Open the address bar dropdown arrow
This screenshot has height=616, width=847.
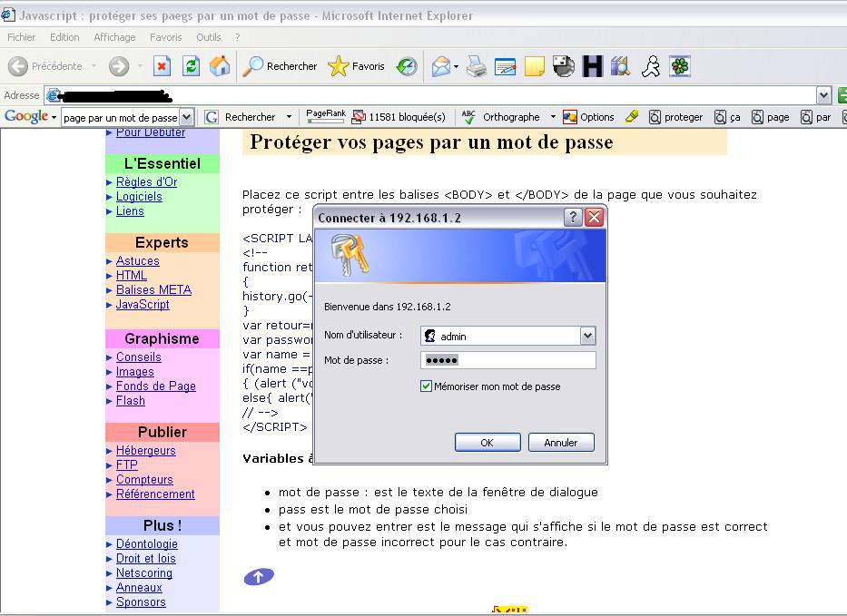coord(823,96)
